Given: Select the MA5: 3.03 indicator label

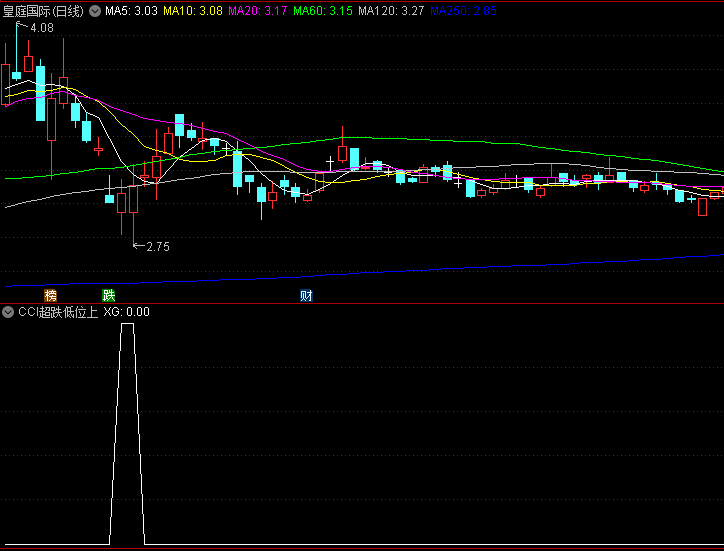Looking at the screenshot, I should coord(130,12).
